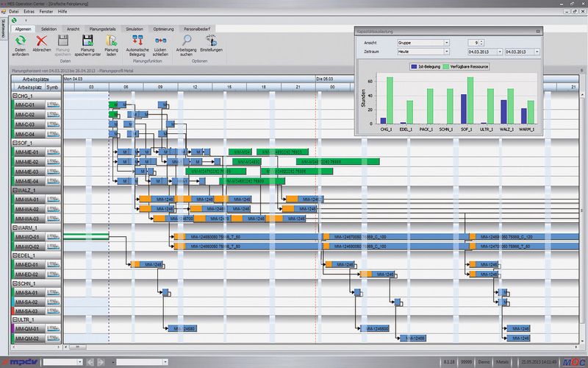Image resolution: width=588 pixels, height=368 pixels.
Task: Click the red Abbrechen cancel icon
Action: (x=42, y=40)
